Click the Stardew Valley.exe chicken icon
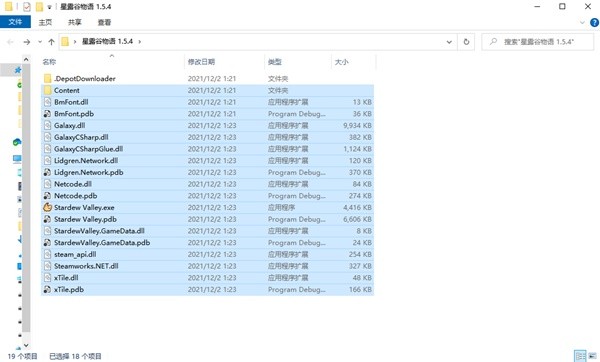The width and height of the screenshot is (600, 362). point(47,207)
